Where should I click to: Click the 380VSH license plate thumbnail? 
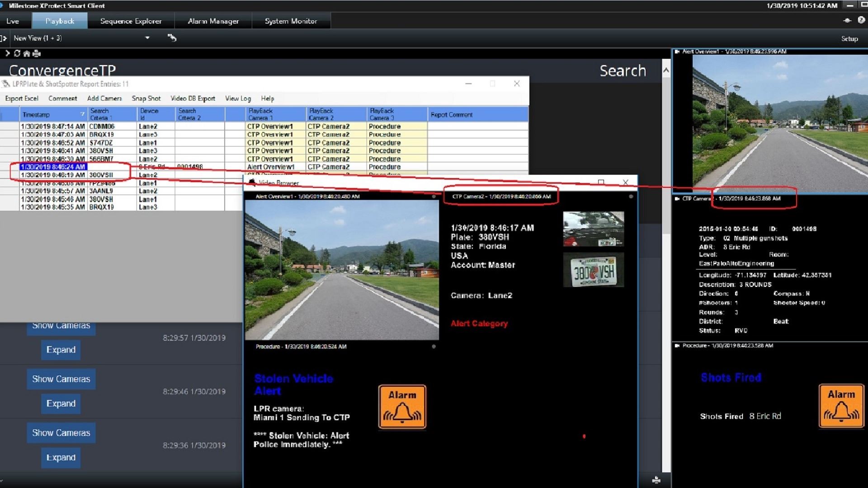pyautogui.click(x=593, y=270)
